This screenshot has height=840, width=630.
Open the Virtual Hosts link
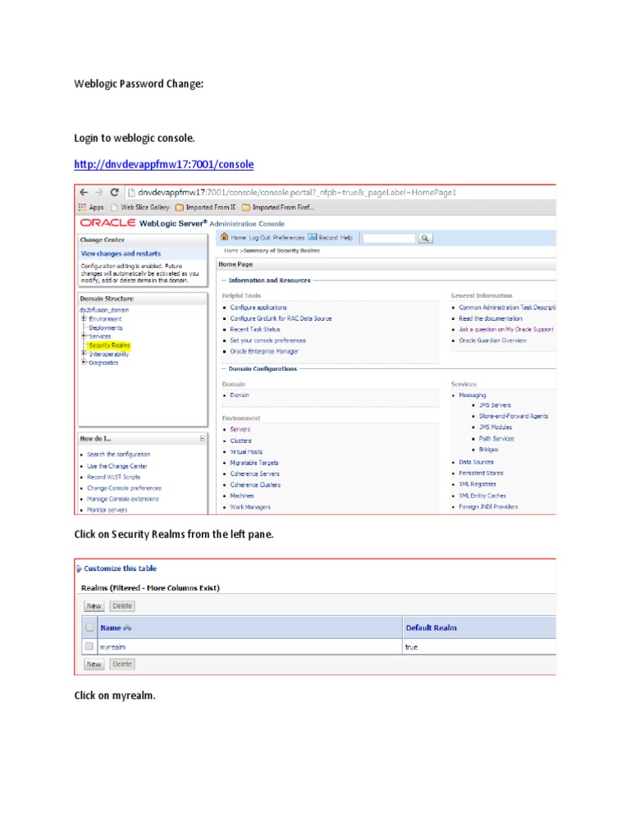[x=246, y=452]
